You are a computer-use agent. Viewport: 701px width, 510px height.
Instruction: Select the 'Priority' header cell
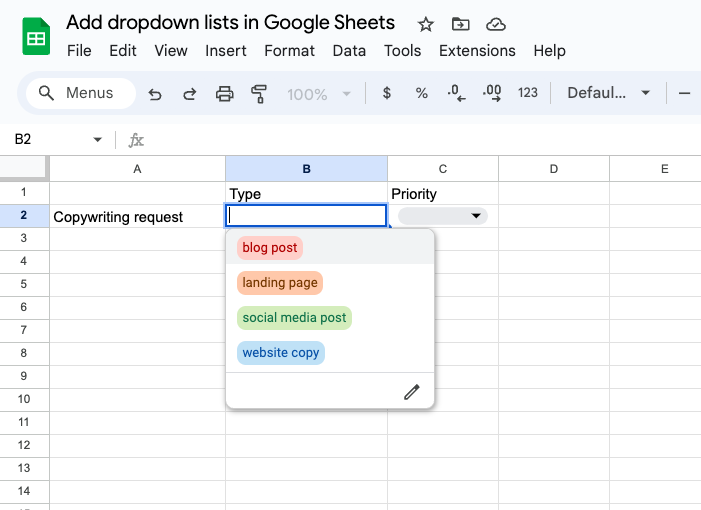point(443,193)
